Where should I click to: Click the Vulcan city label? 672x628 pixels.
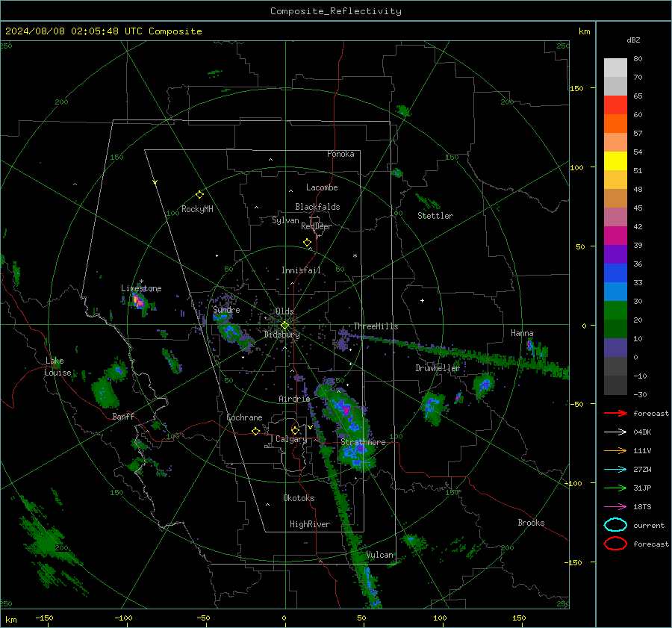[380, 555]
